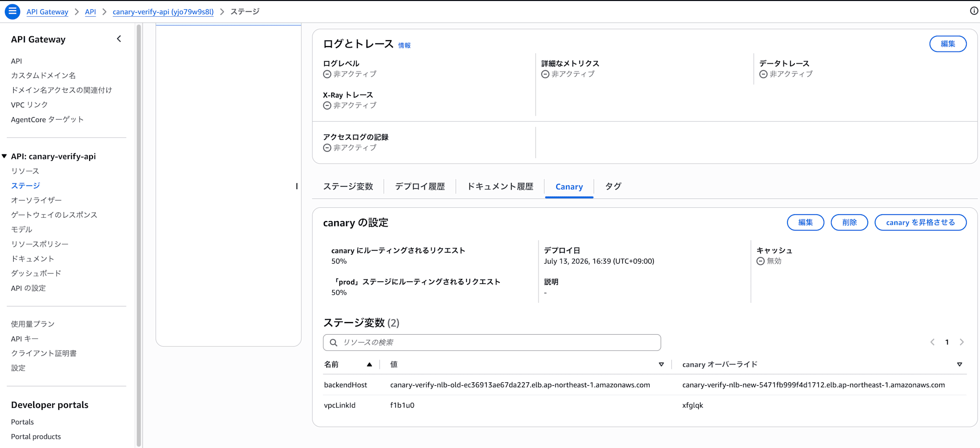
Task: Click the f1b1u0 vpcLinkId value
Action: (402, 405)
